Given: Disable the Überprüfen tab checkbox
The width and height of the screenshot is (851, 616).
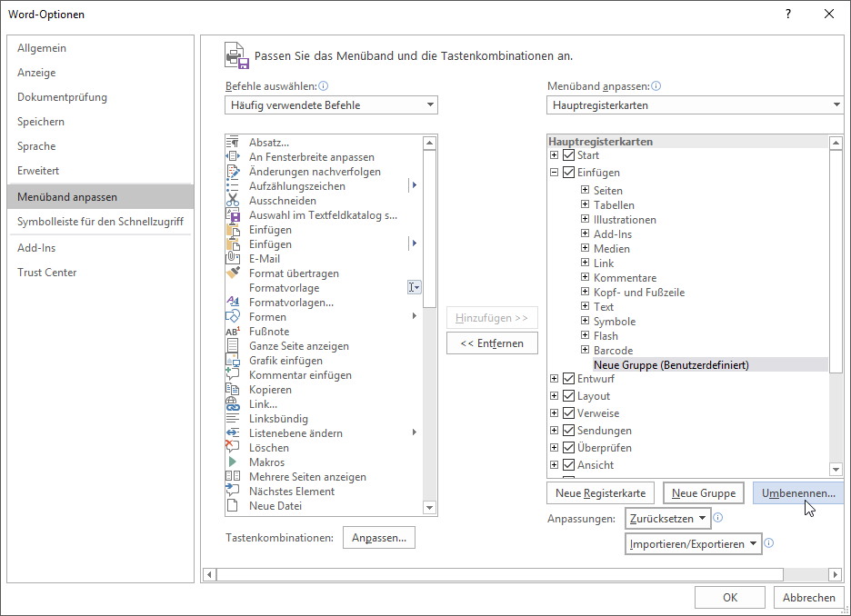Looking at the screenshot, I should [x=569, y=448].
